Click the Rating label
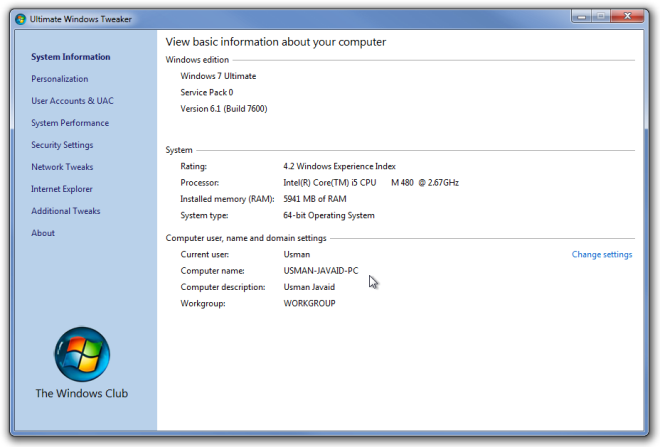Image resolution: width=660 pixels, height=447 pixels. [x=194, y=166]
